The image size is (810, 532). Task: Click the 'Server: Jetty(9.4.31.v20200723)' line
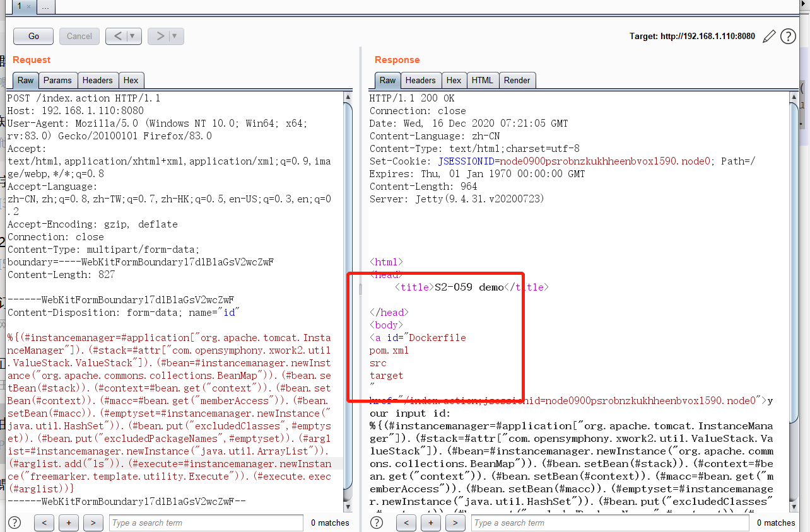(457, 199)
